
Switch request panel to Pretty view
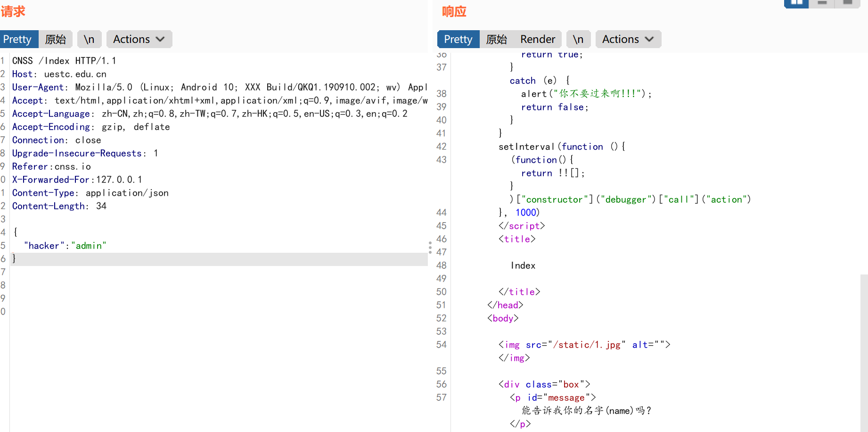[19, 39]
